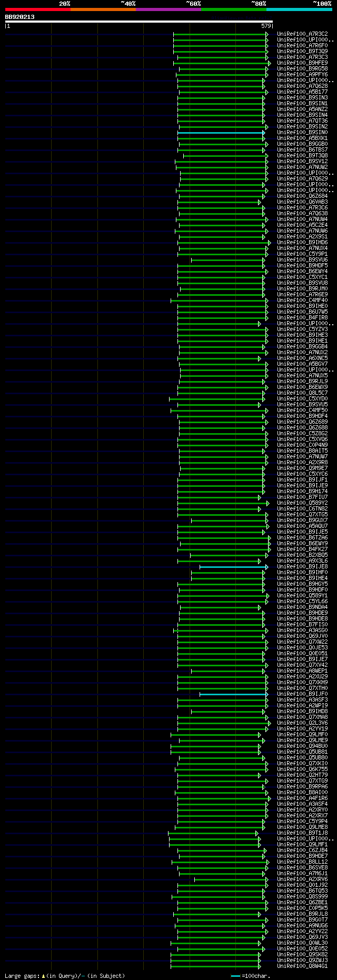Open hit UniRef100_A8WEP1

[x=302, y=671]
